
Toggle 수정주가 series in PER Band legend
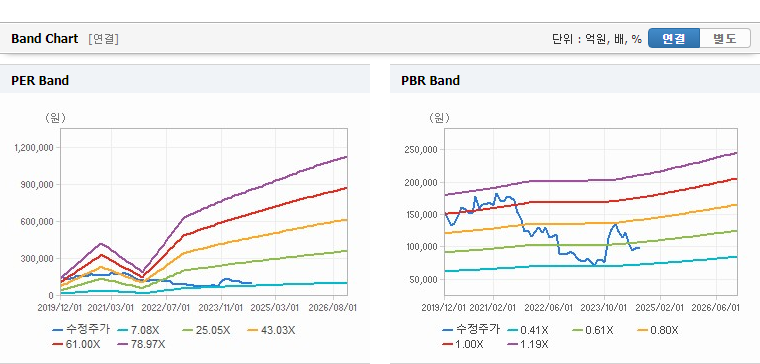(x=81, y=330)
